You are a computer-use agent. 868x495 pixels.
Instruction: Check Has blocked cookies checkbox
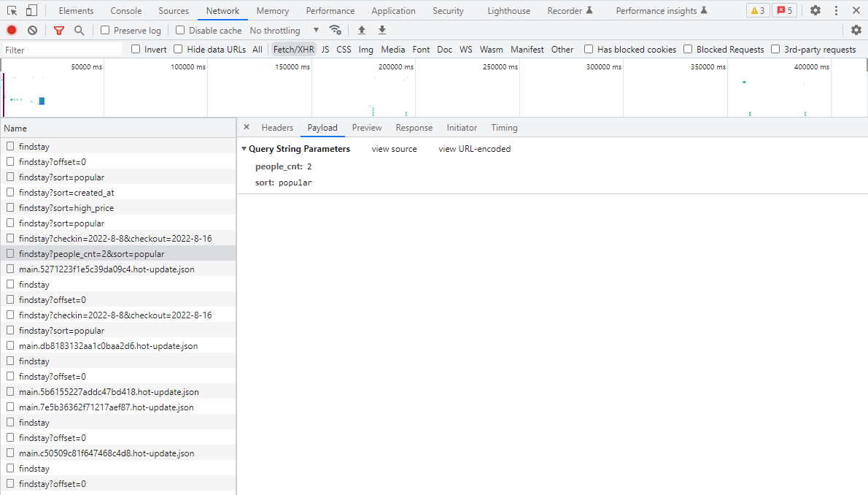(x=589, y=50)
